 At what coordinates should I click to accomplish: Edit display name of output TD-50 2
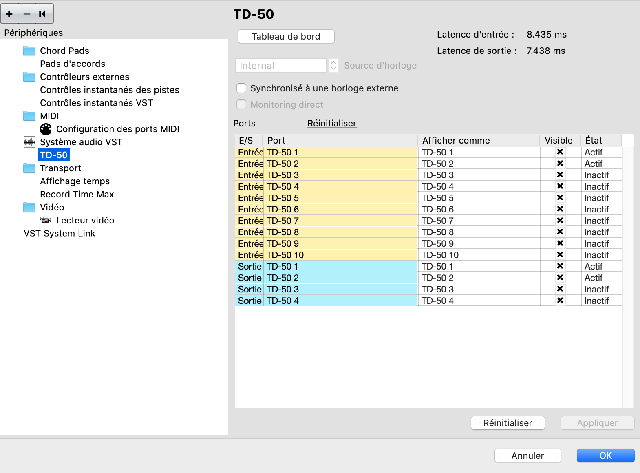[479, 278]
